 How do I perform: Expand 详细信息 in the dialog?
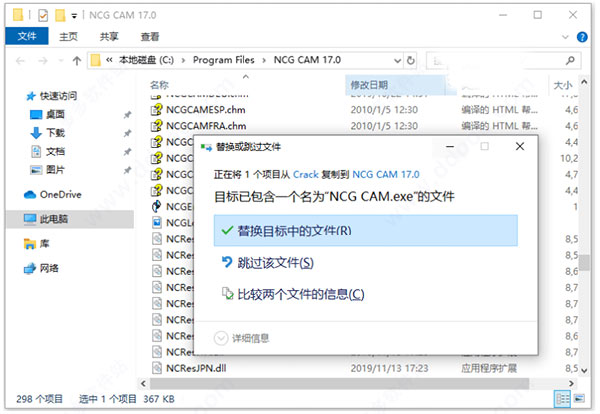(241, 338)
